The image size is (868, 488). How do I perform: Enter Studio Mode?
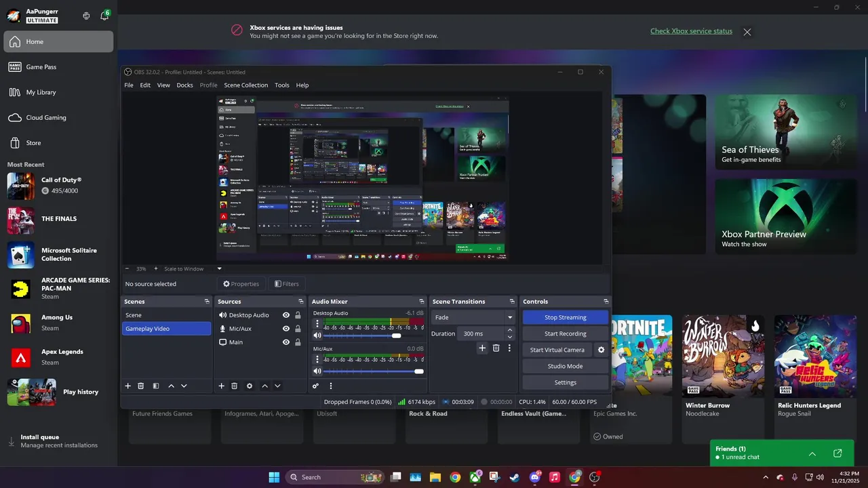point(566,366)
